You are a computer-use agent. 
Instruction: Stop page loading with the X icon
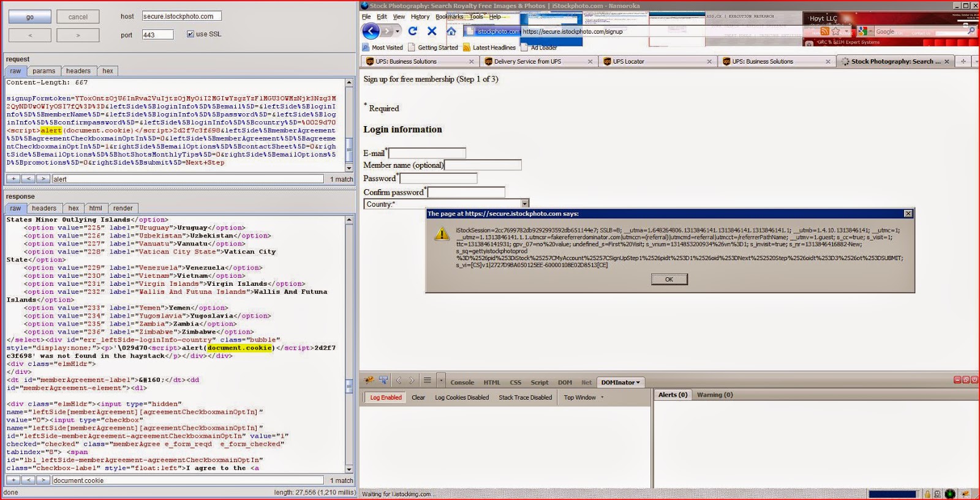tap(432, 31)
